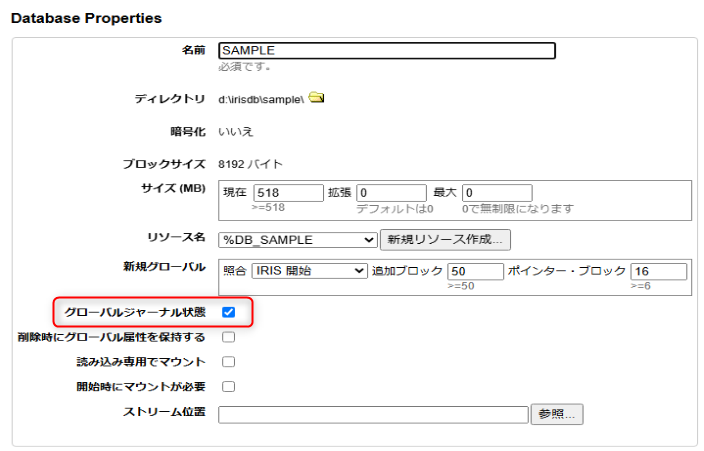Screen dimensions: 704x451
Task: Click the 新規リソース作成 button
Action: coord(445,240)
